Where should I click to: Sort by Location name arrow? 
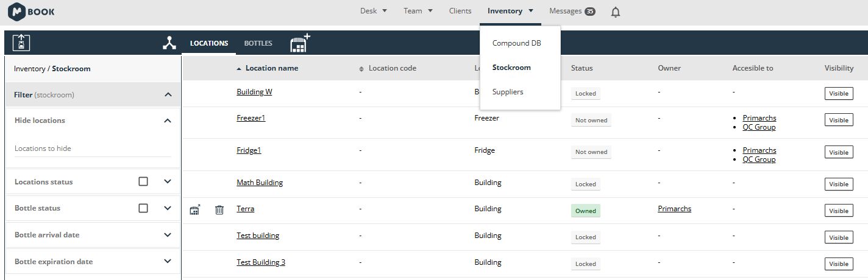pos(239,69)
